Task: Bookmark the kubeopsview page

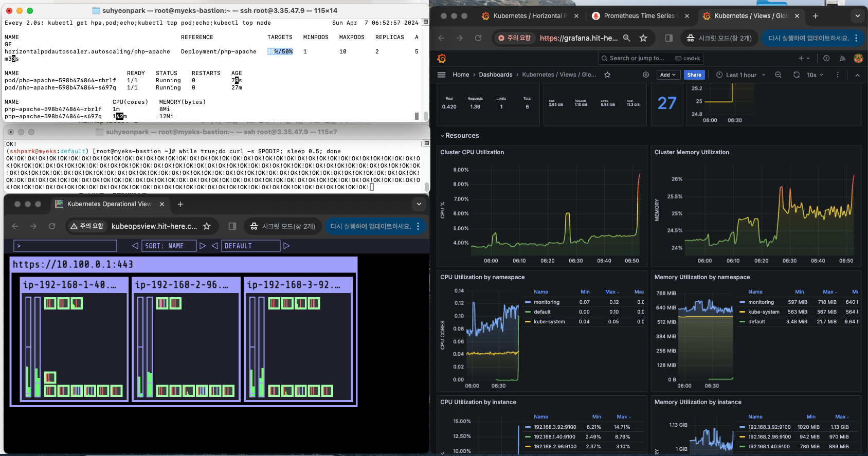Action: pos(207,226)
